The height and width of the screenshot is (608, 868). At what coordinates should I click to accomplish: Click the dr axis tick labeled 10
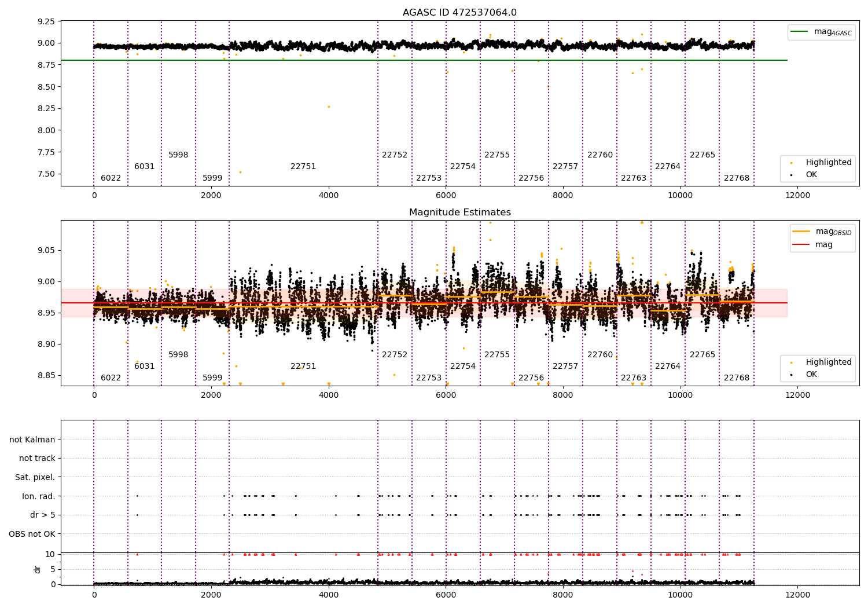coord(51,555)
